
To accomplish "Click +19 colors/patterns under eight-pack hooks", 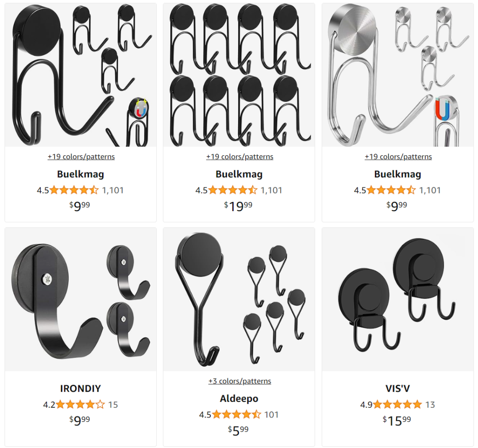I will tap(239, 157).
